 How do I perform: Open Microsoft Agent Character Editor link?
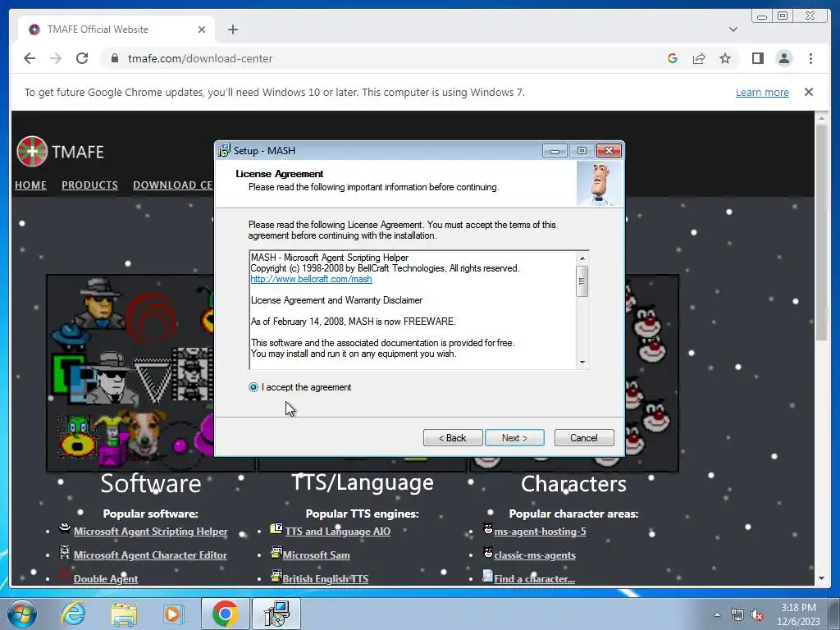coord(151,555)
